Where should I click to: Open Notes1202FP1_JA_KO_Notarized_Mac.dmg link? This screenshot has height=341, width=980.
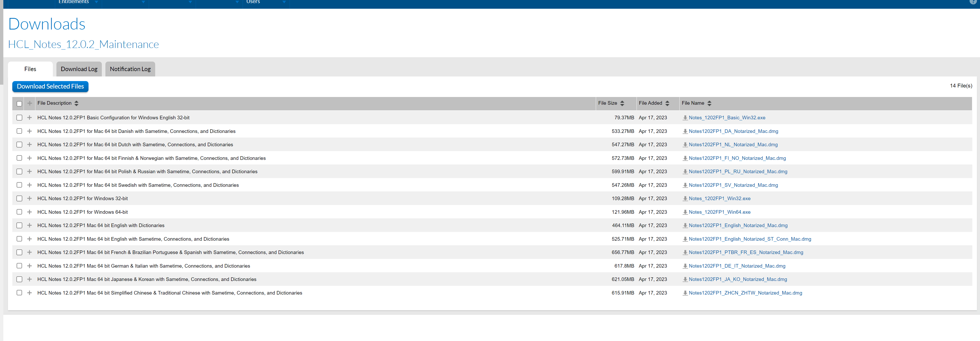[x=738, y=279]
